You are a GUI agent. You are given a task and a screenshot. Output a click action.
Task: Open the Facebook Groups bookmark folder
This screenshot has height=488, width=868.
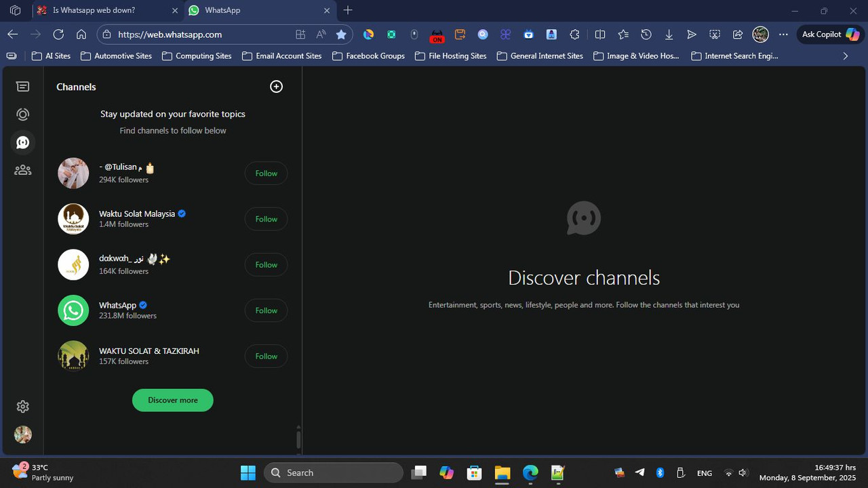pyautogui.click(x=368, y=56)
